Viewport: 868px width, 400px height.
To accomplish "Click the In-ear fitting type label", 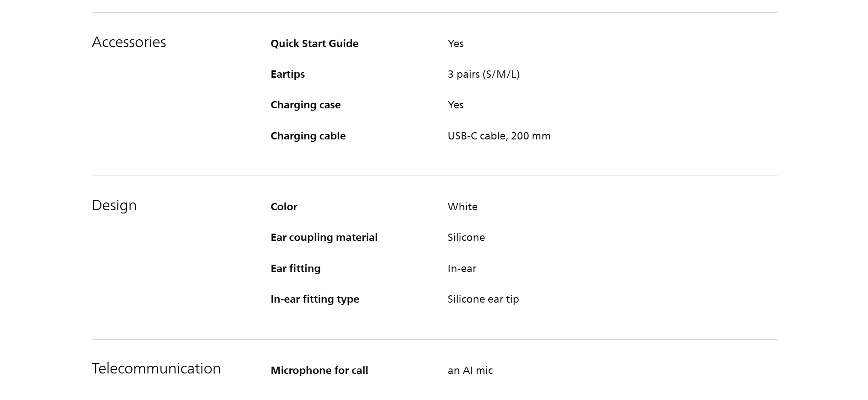I will tap(315, 299).
